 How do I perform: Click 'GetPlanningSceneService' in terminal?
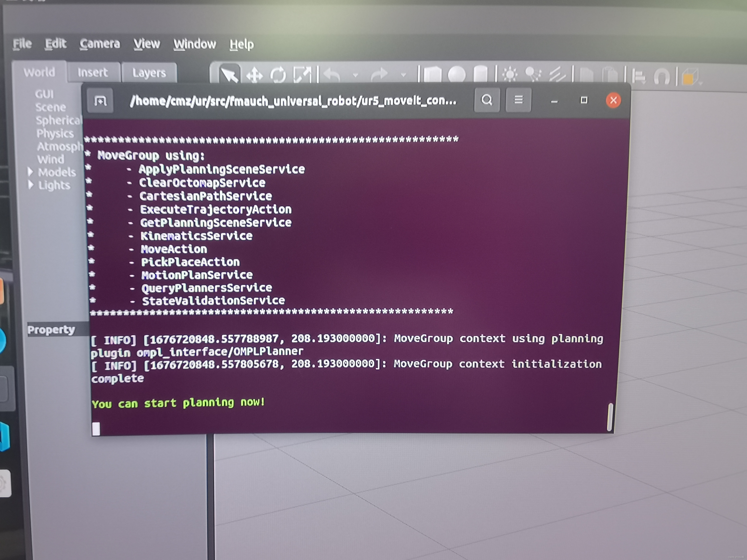coord(216,222)
